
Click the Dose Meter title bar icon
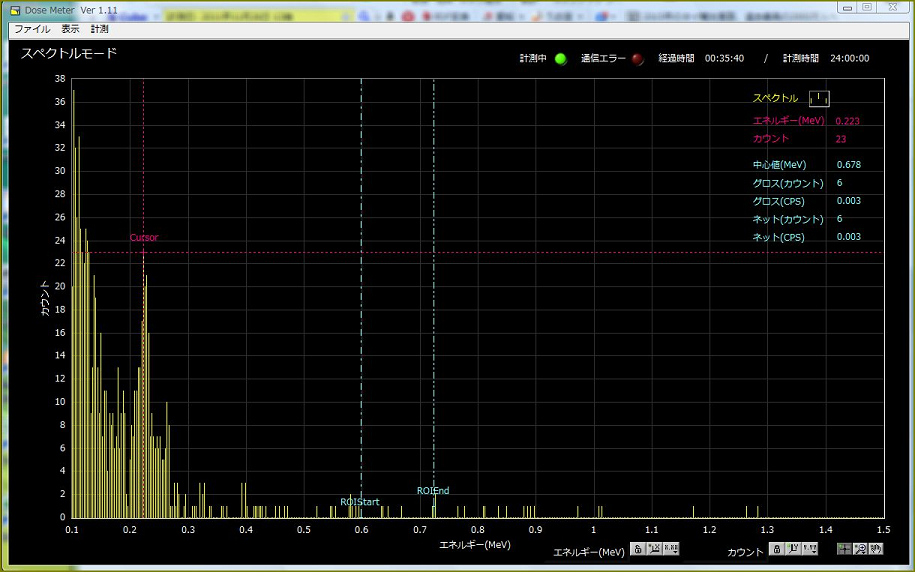[x=14, y=9]
